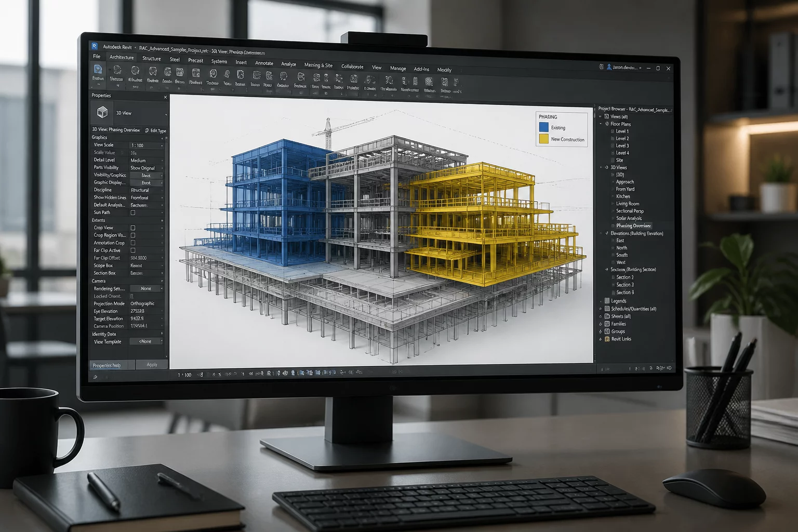The image size is (798, 532).
Task: Open the File menu
Action: click(97, 56)
